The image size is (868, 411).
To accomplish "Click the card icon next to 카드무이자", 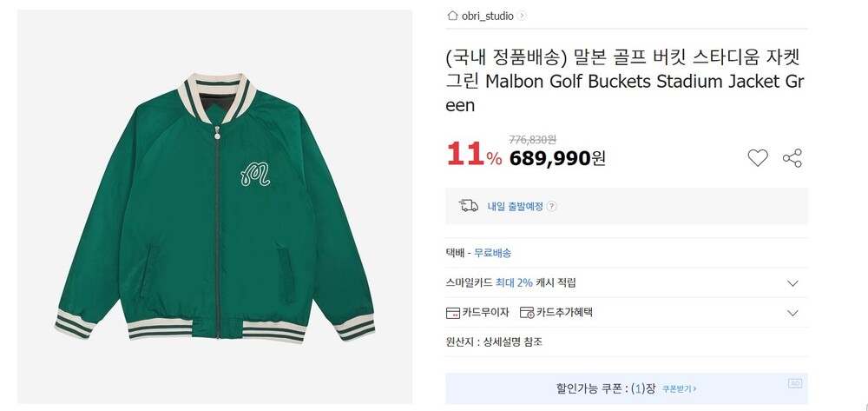I will (x=452, y=313).
